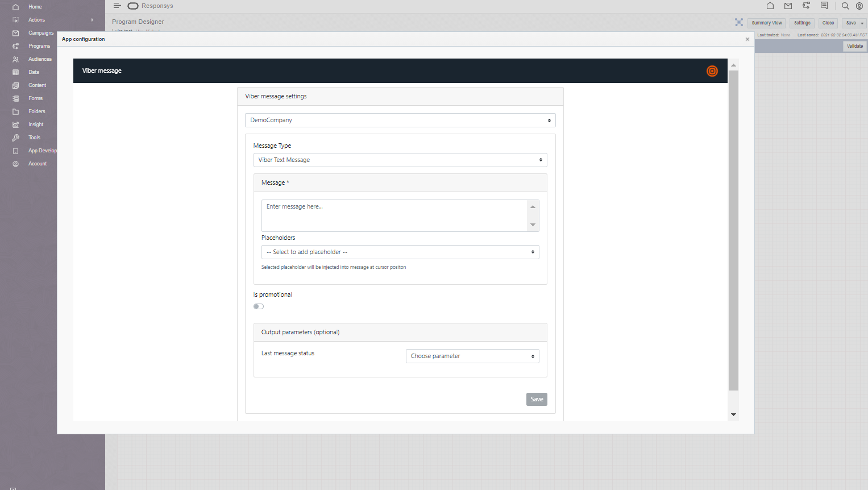Screen dimensions: 868x490
Task: Select Audiences in the left navigation
Action: 40,59
